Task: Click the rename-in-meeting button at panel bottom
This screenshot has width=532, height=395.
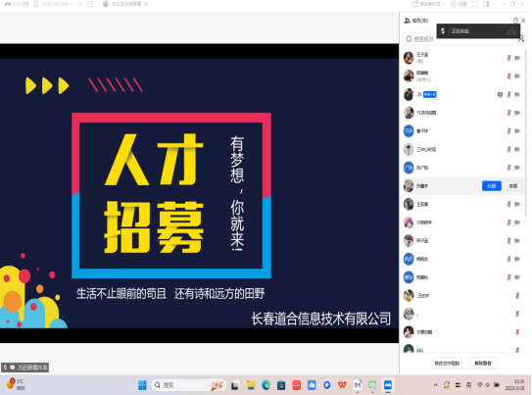Action: click(x=447, y=363)
